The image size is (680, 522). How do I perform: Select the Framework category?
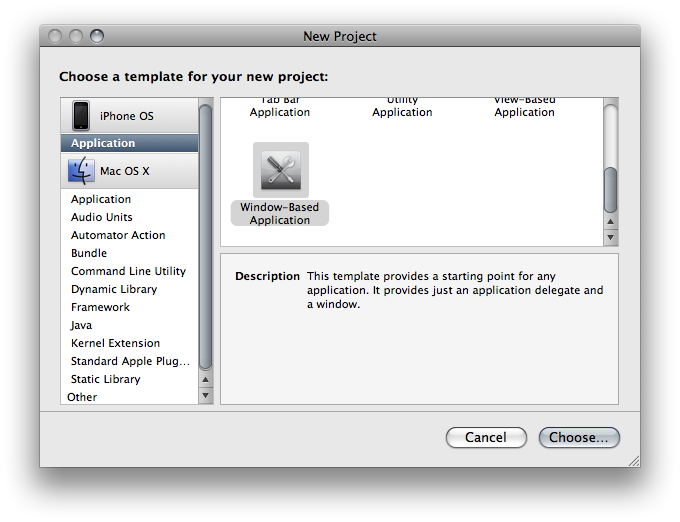[x=129, y=307]
